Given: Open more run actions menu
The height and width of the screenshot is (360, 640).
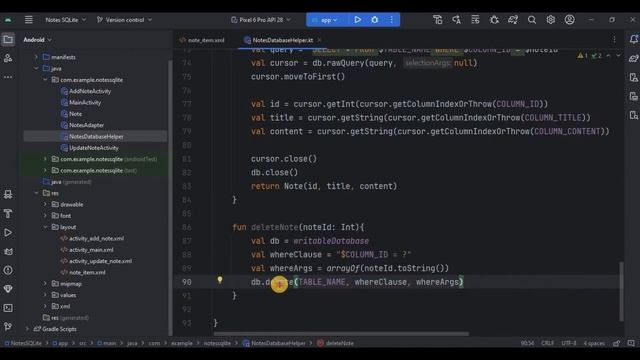Looking at the screenshot, I should pyautogui.click(x=391, y=20).
